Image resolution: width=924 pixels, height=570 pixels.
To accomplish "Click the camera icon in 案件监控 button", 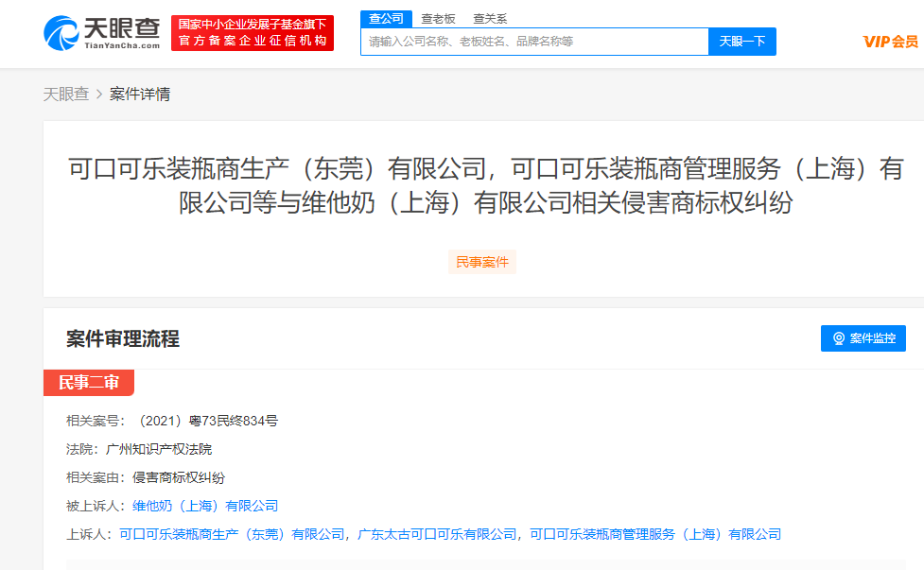I will 838,338.
